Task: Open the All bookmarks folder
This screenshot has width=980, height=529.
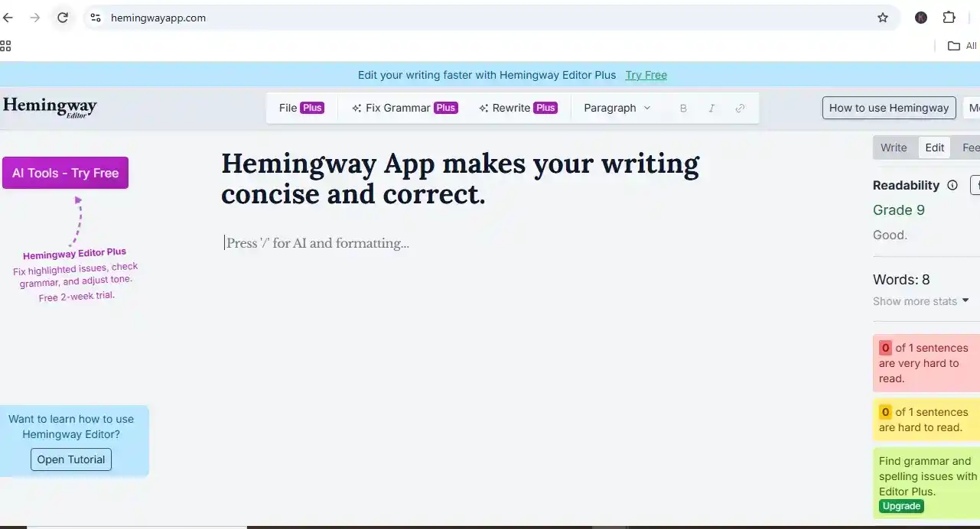Action: (x=962, y=46)
